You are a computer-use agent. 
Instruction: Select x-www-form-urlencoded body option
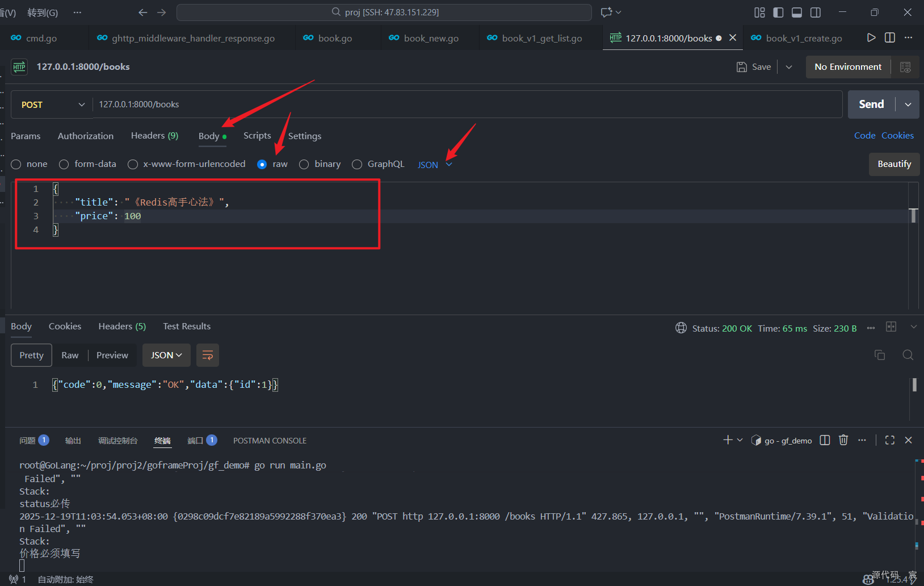(x=133, y=164)
